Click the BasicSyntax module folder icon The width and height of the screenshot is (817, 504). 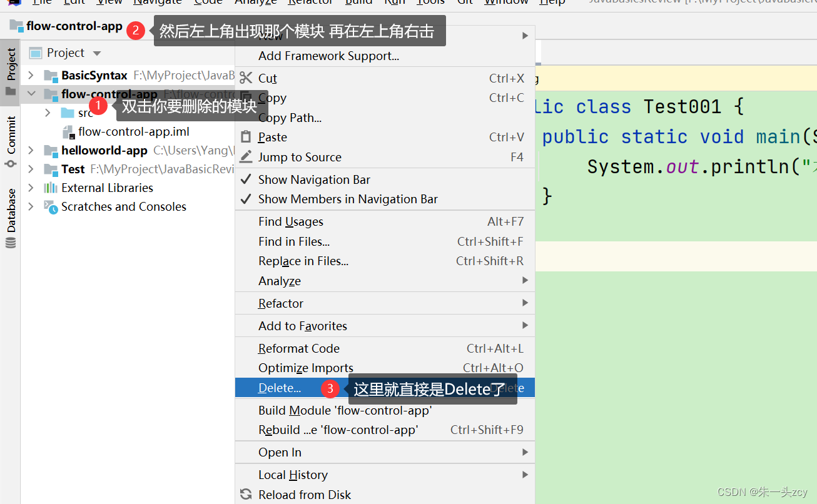pos(51,76)
